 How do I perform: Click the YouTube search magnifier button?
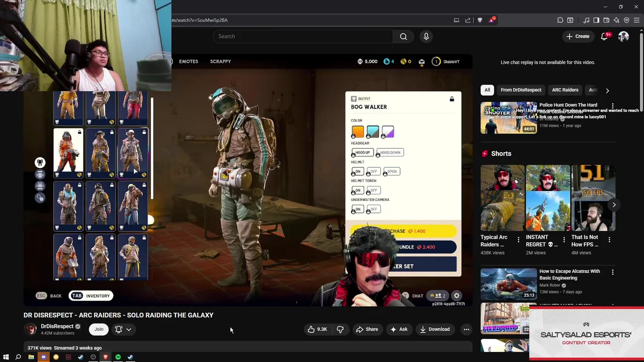(x=403, y=36)
